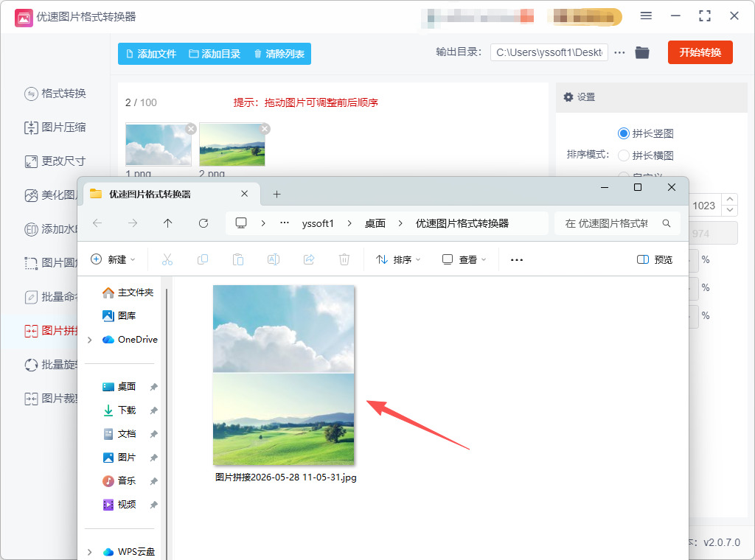
Task: Edit the 输出目录 path field
Action: tap(549, 52)
